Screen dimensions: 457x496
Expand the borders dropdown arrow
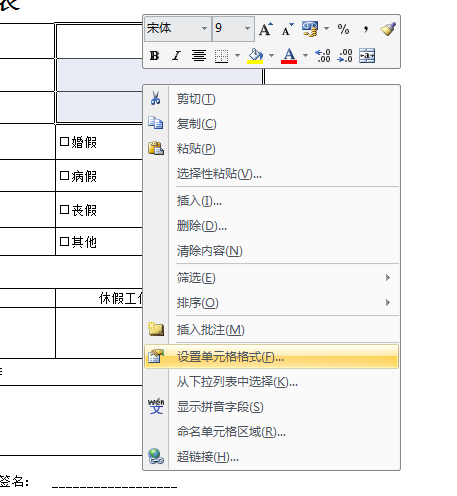point(237,55)
